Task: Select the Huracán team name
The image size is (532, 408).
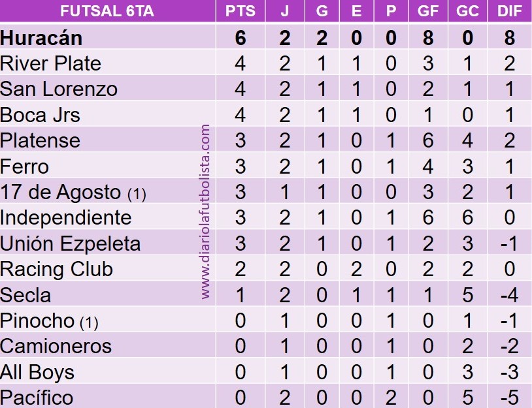Action: (x=41, y=38)
